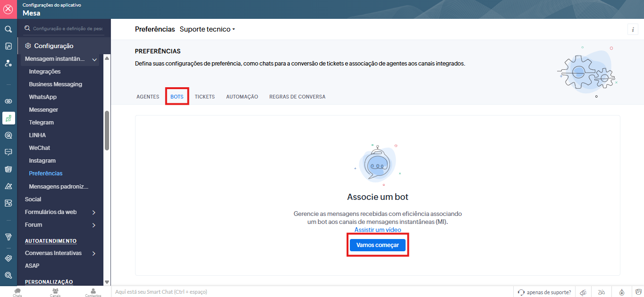Click the highlighted green icon in left rail
This screenshot has width=644, height=297.
(8, 118)
